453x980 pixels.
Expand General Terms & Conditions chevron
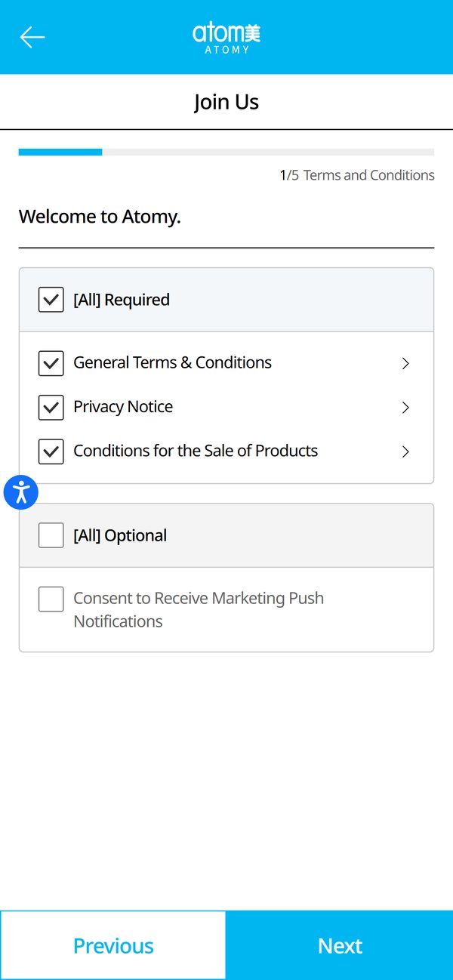click(405, 363)
